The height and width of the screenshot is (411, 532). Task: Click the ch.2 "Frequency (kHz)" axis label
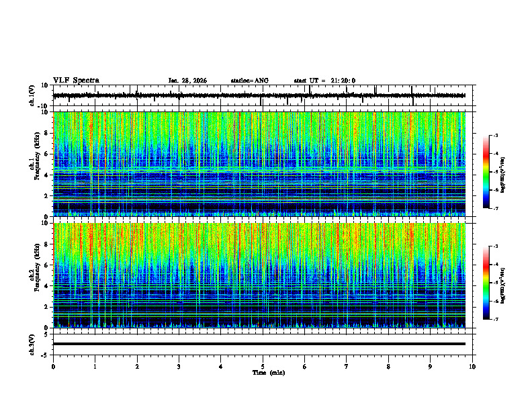(x=37, y=267)
